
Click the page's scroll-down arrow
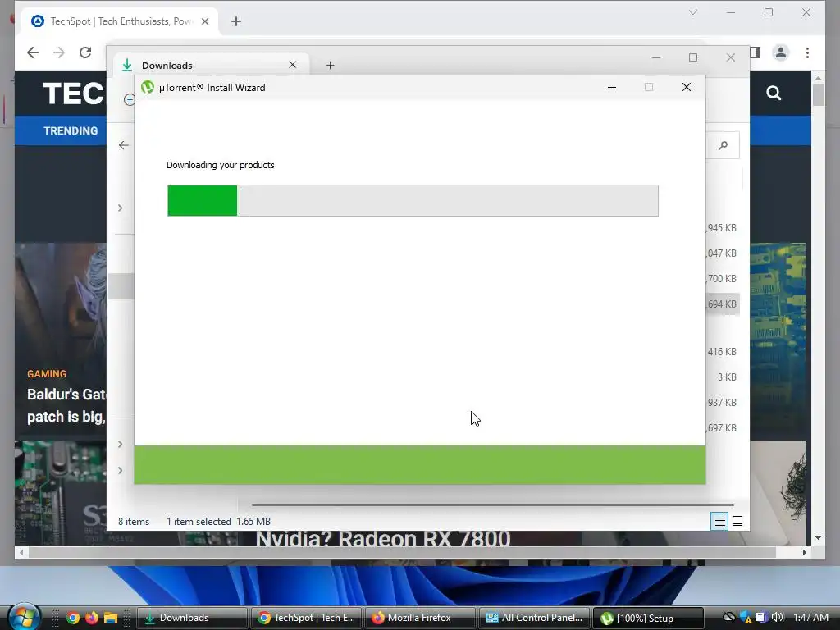818,538
